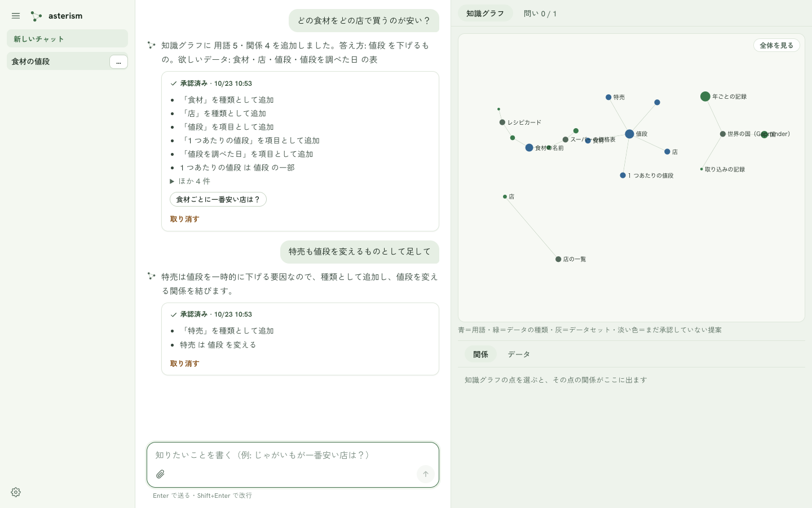812x508 pixels.
Task: Select the blue 店 node near 値段
Action: pos(667,152)
